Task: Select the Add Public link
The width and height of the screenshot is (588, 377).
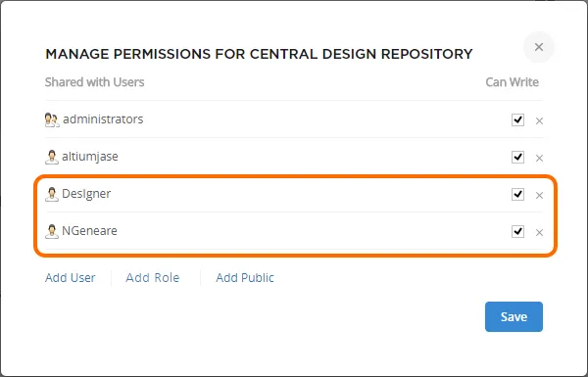Action: [x=245, y=278]
